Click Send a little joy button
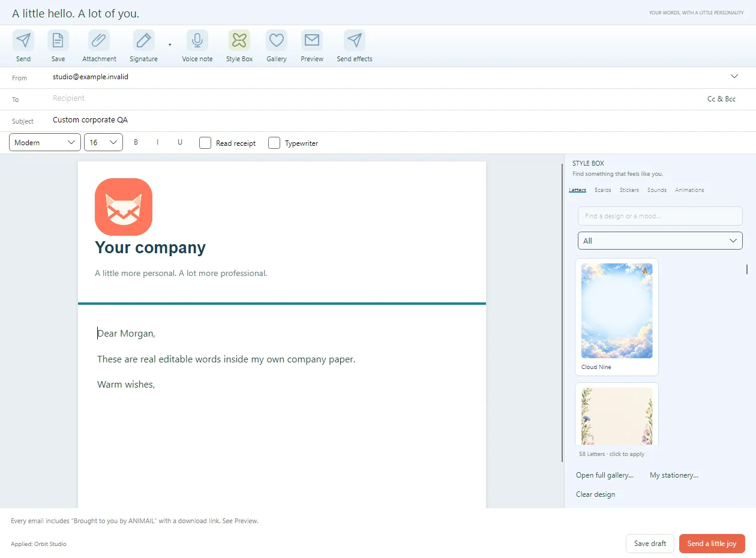The image size is (756, 558). [712, 544]
